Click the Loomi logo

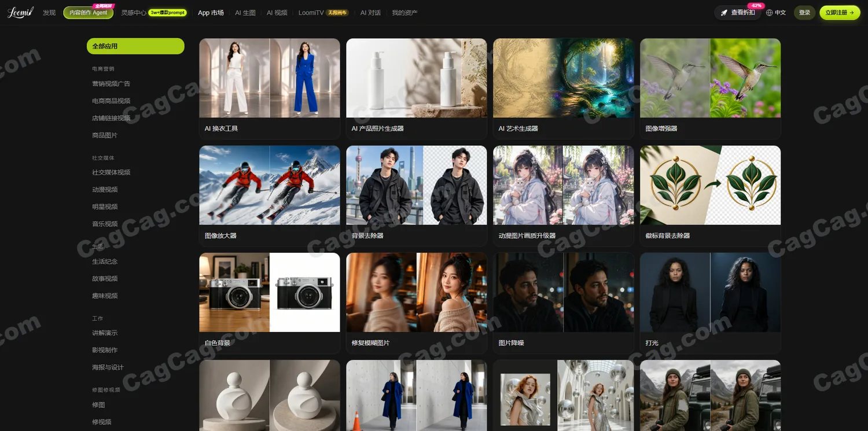20,12
